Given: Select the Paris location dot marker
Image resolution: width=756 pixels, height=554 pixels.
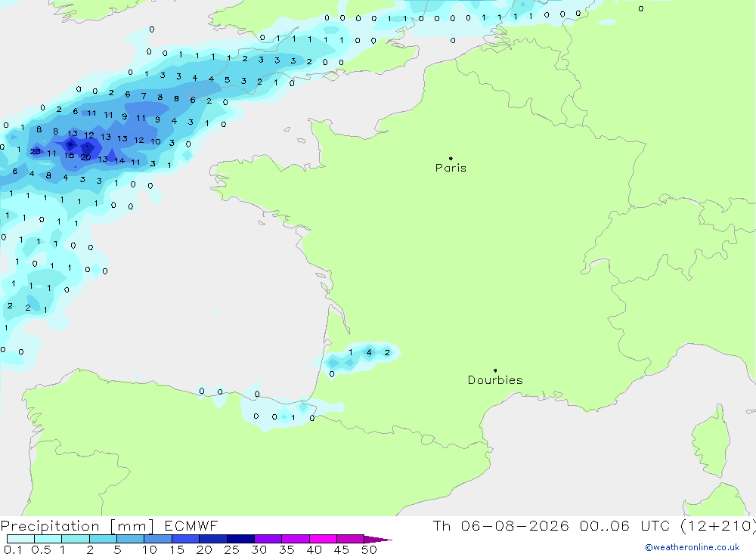Looking at the screenshot, I should 451,158.
